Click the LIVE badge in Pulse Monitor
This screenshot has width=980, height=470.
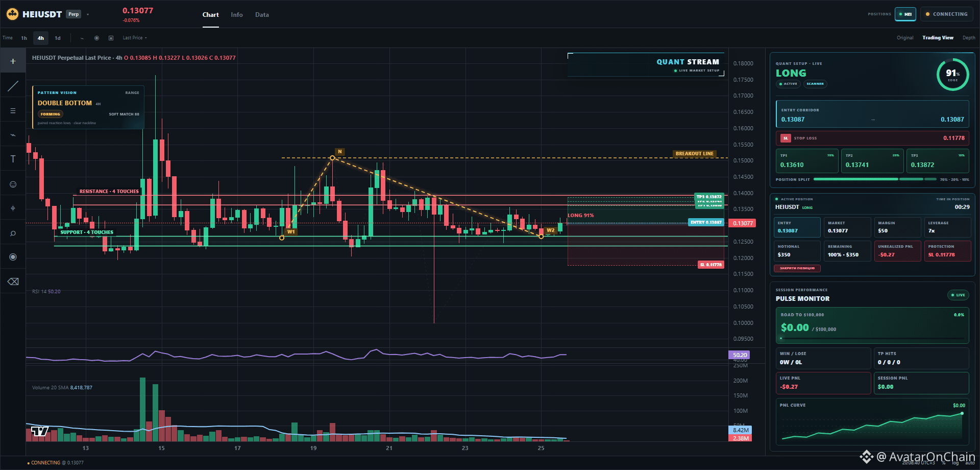coord(958,295)
